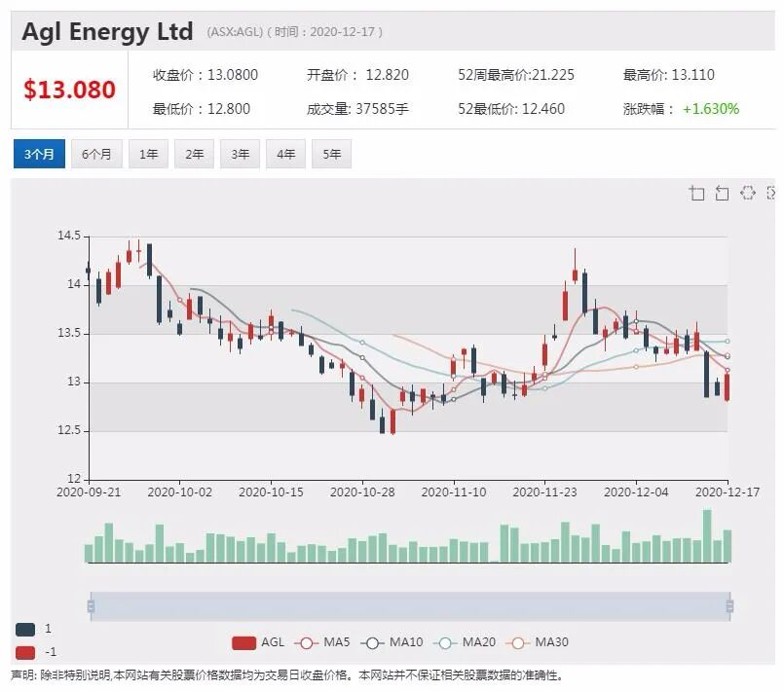Click the 2020-10-28 x-axis date label
The image size is (784, 692).
coord(362,492)
